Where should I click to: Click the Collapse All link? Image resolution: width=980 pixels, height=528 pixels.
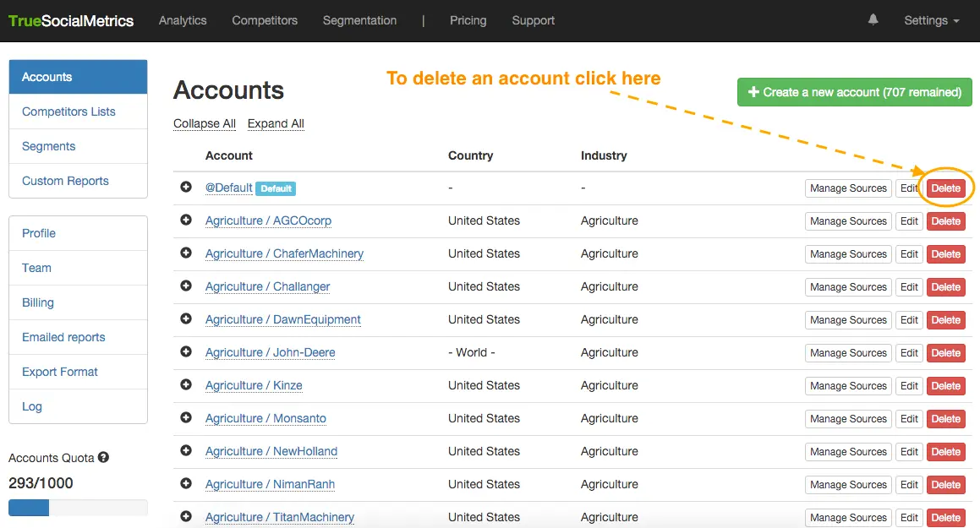205,123
